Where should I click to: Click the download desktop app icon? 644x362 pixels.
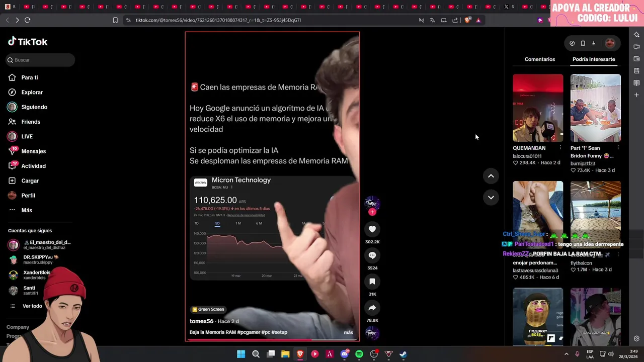coord(594,43)
